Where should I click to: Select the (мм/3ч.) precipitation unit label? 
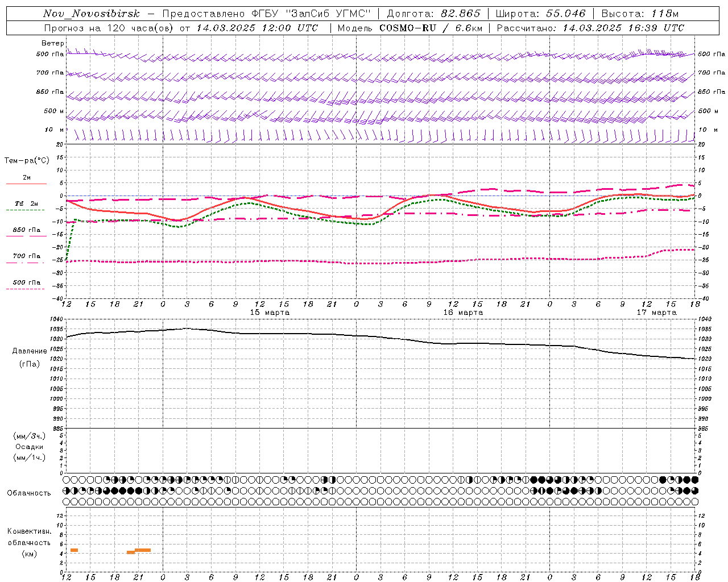(x=29, y=436)
